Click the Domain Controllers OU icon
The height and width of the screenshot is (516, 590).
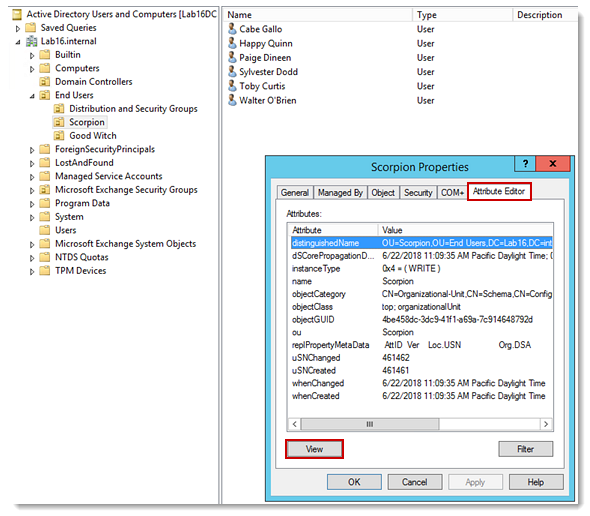click(45, 82)
